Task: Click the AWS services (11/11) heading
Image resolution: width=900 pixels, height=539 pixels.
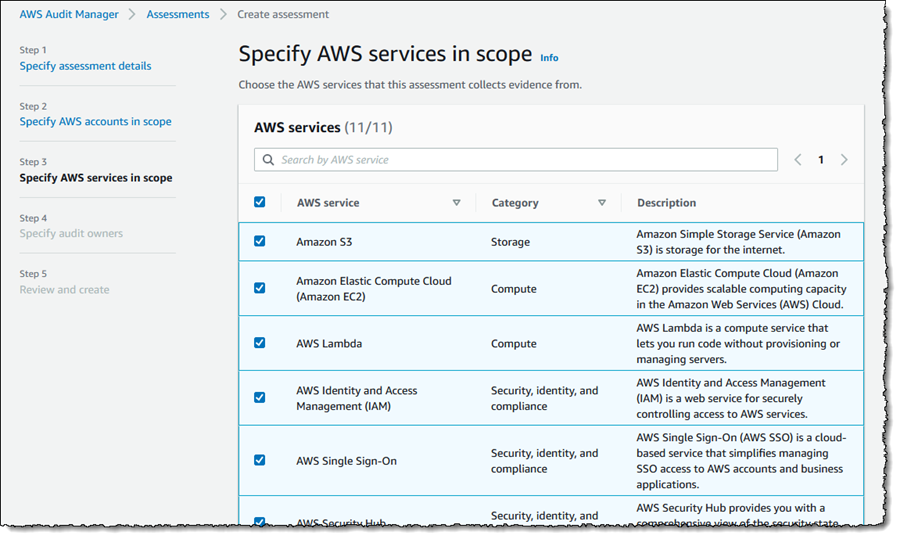Action: 323,127
